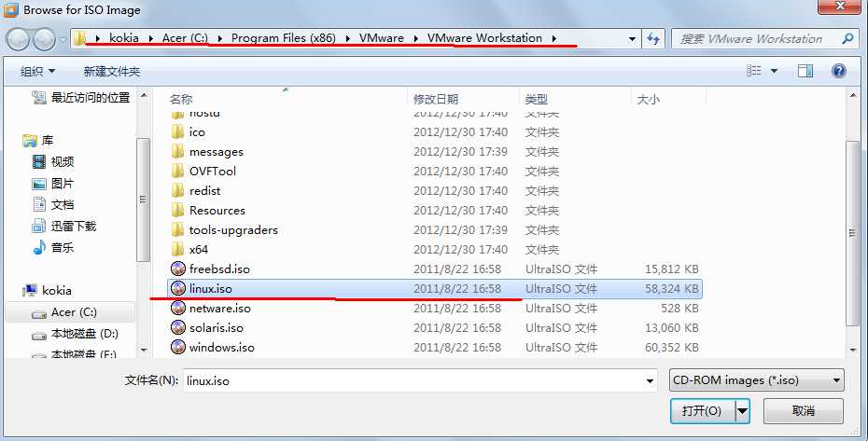The height and width of the screenshot is (441, 868).
Task: Click the 新建文件夹 button
Action: coord(112,72)
